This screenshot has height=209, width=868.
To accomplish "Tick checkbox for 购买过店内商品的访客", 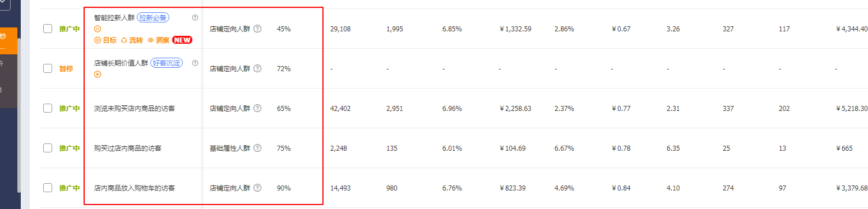I will [48, 148].
